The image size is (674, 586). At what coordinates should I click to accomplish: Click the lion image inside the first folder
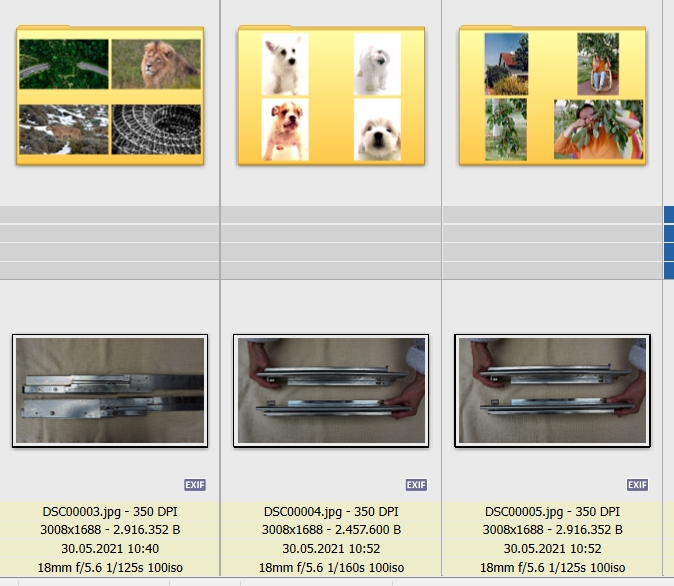click(156, 64)
